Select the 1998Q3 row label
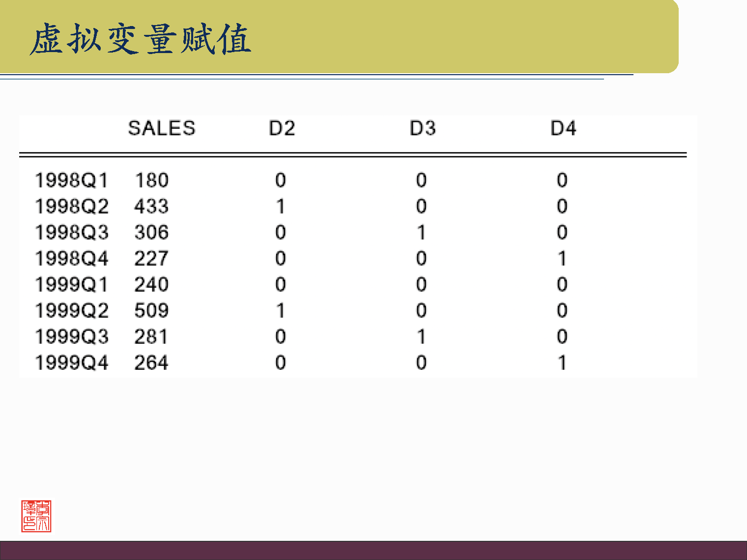The width and height of the screenshot is (747, 560). (72, 232)
